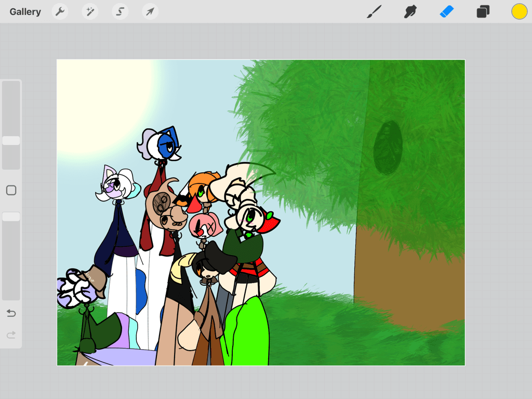Screen dimensions: 532x399
Task: Tap the Redo arrow in the sidebar
Action: click(11, 336)
